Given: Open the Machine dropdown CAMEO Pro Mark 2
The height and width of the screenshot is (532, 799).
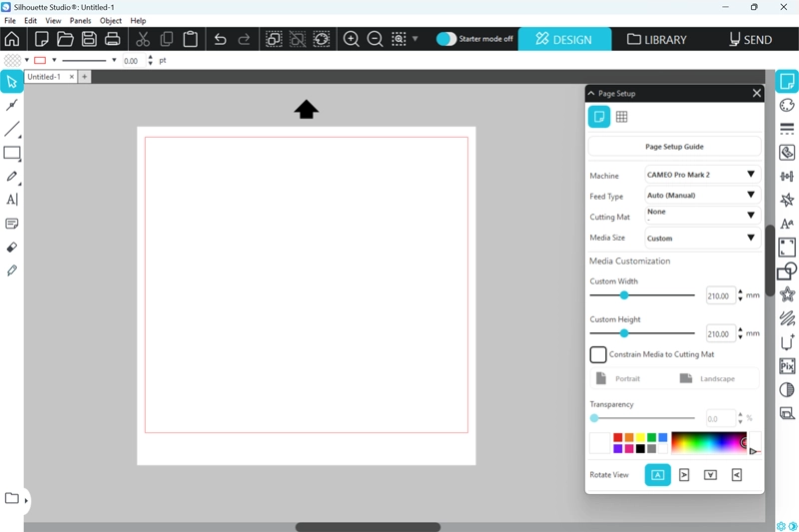Looking at the screenshot, I should (702, 175).
